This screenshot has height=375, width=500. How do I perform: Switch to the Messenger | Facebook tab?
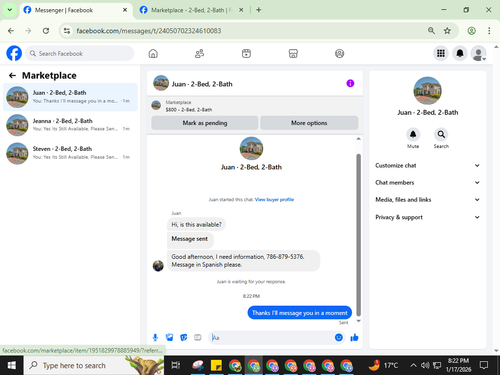click(x=76, y=10)
